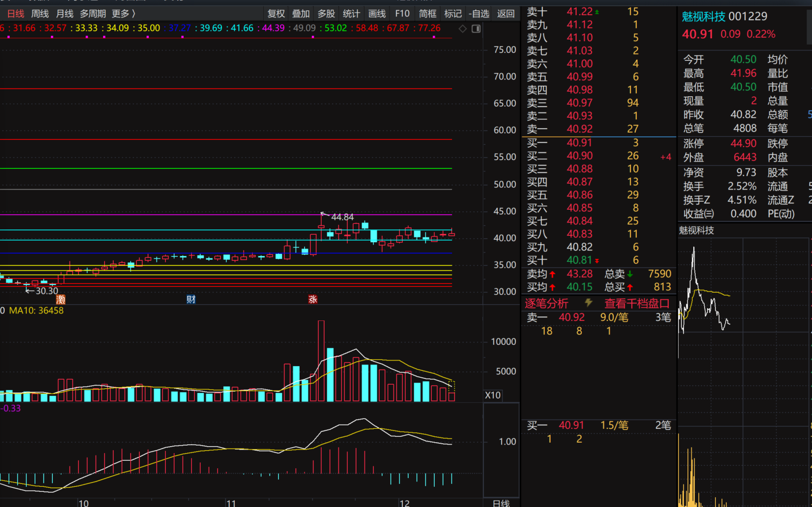Click the MA10: 36458 indicator label
This screenshot has width=812, height=507.
[x=36, y=311]
